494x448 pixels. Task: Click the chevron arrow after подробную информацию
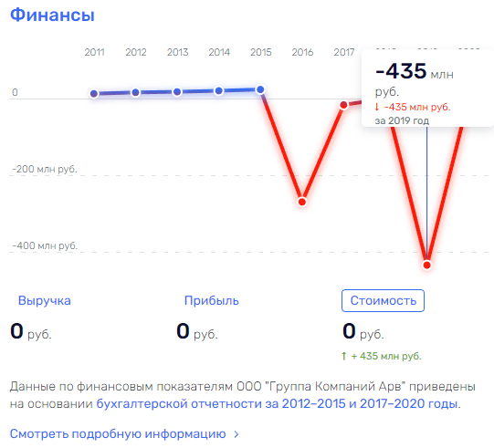[x=236, y=434]
